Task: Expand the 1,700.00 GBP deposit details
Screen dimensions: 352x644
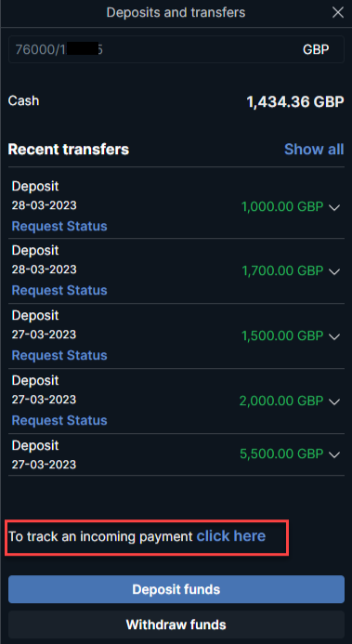Action: [x=334, y=271]
